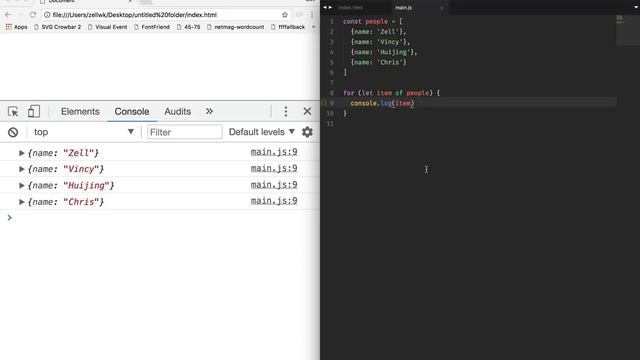Show more bookmarks overflow chevron
640x360 pixels.
(x=314, y=27)
